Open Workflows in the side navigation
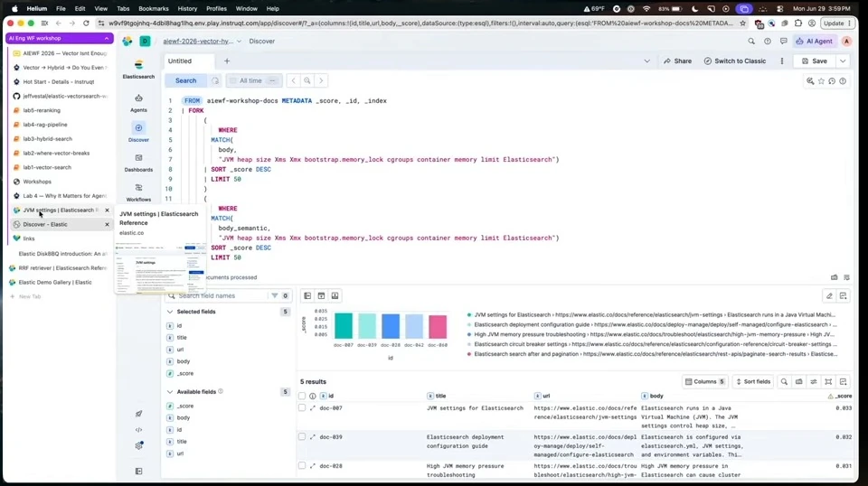 [138, 192]
